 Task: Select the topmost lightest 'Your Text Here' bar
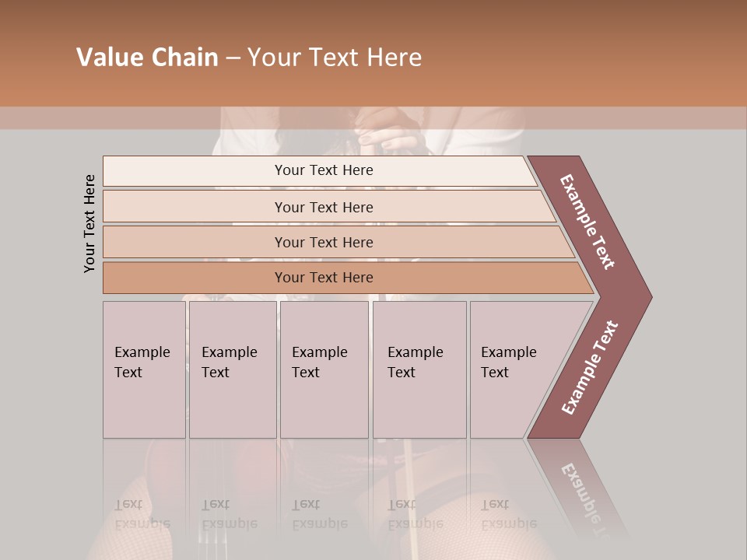[x=323, y=170]
